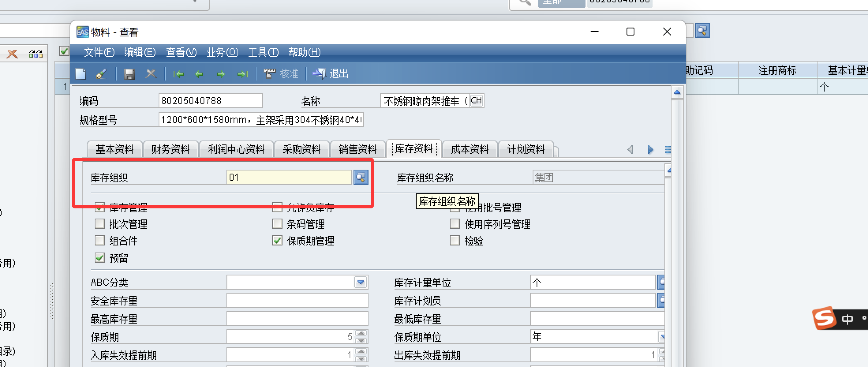Click the CH language button beside 名称
Image resolution: width=868 pixels, height=367 pixels.
coord(477,101)
